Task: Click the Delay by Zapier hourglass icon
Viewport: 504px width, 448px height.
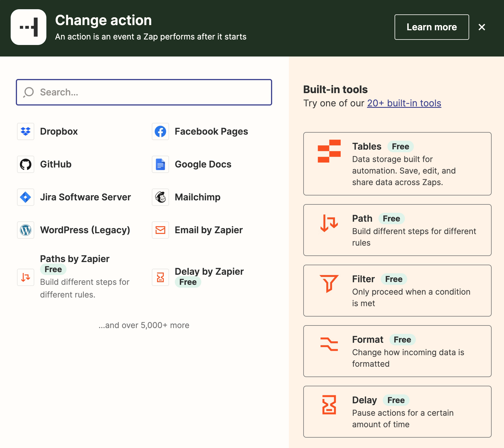Action: (160, 277)
